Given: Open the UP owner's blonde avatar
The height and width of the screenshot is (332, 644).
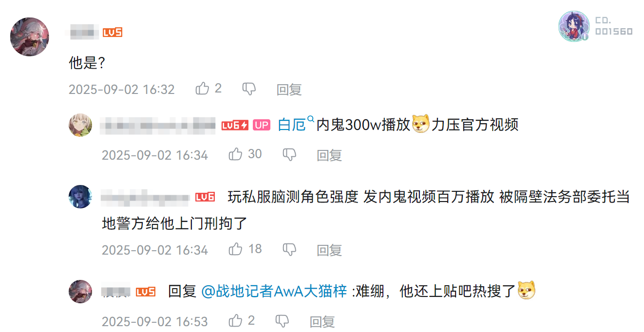Looking at the screenshot, I should (80, 125).
